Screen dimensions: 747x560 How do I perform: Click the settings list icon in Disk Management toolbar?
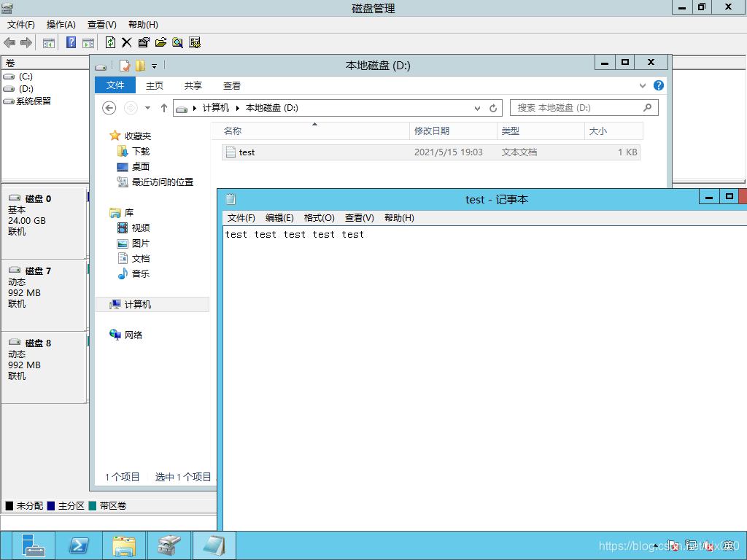(195, 43)
